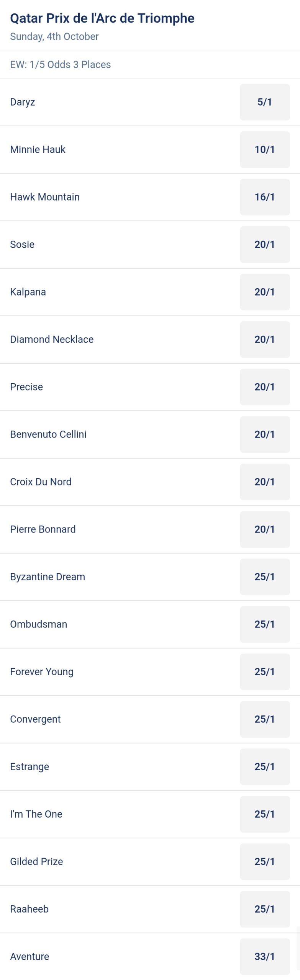
Task: Add Diamond Necklace 20/1 to betslip
Action: 265,340
